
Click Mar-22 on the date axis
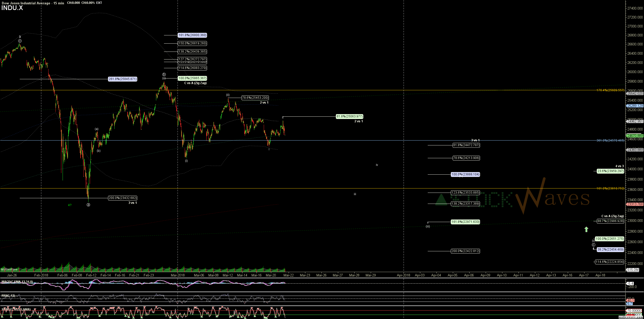289,275
